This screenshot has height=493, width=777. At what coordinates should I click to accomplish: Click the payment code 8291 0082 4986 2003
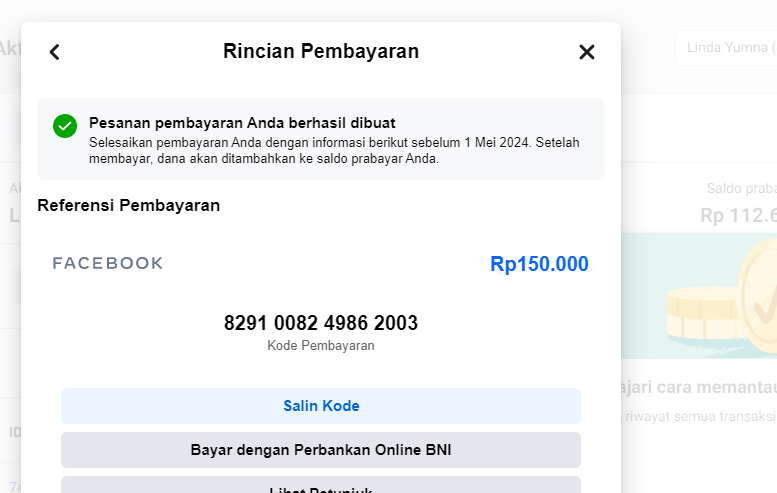(321, 323)
